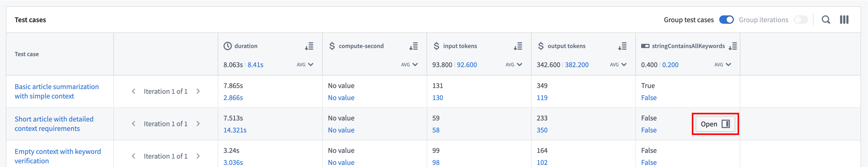Sort by the stringContainsAllKeywords column
The width and height of the screenshot is (868, 167).
point(733,46)
